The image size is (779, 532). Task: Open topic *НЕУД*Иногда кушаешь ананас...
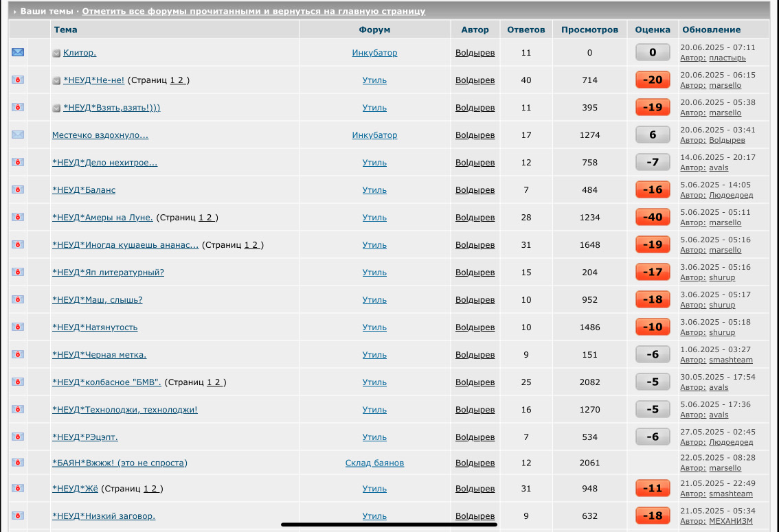coord(125,244)
